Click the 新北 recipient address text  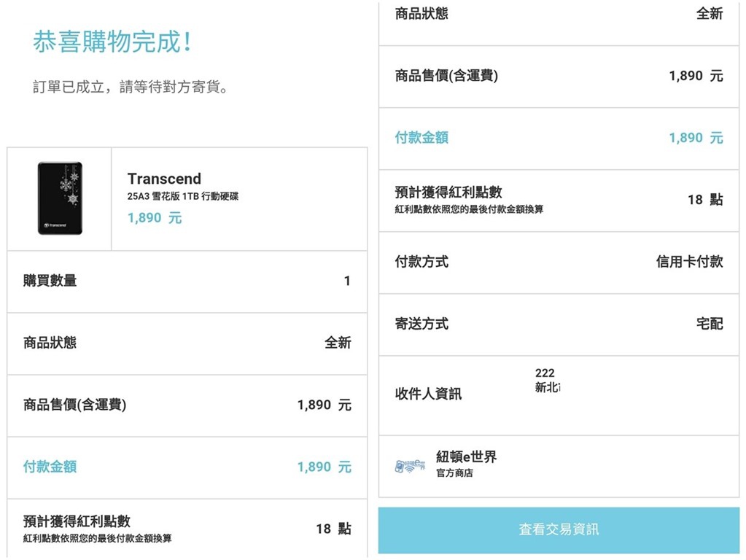[547, 388]
